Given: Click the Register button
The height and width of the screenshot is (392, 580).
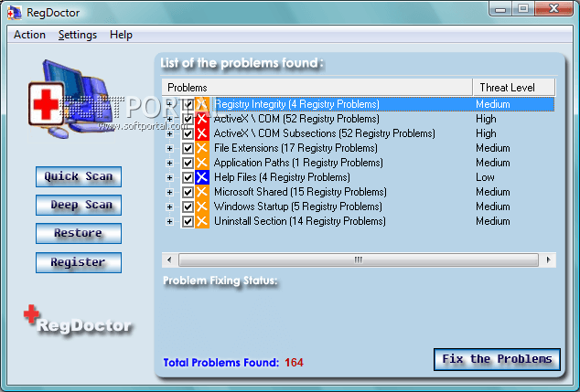Looking at the screenshot, I should (x=79, y=262).
